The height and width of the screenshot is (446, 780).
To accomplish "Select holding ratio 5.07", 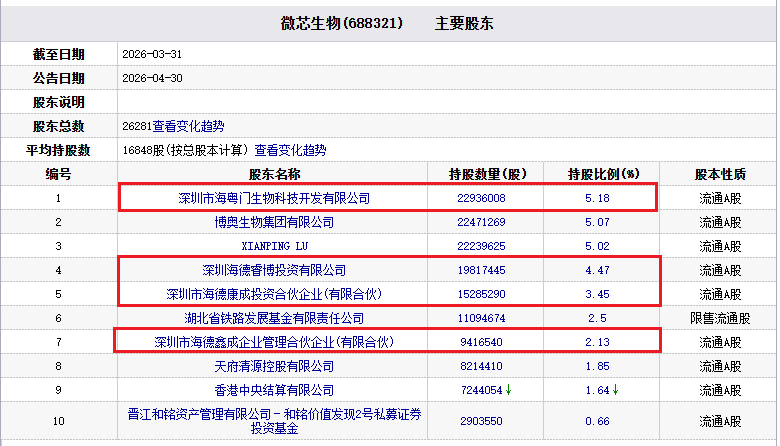I will click(x=597, y=222).
